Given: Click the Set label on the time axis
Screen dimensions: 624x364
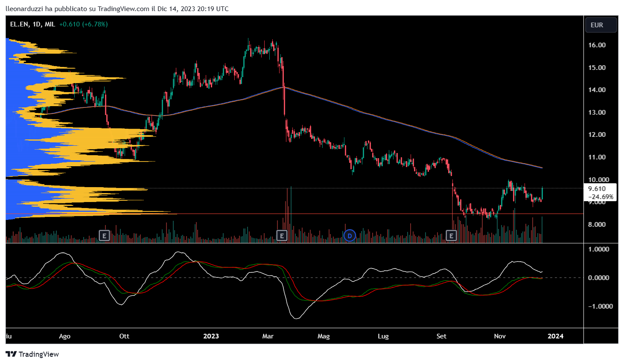Looking at the screenshot, I should [441, 336].
